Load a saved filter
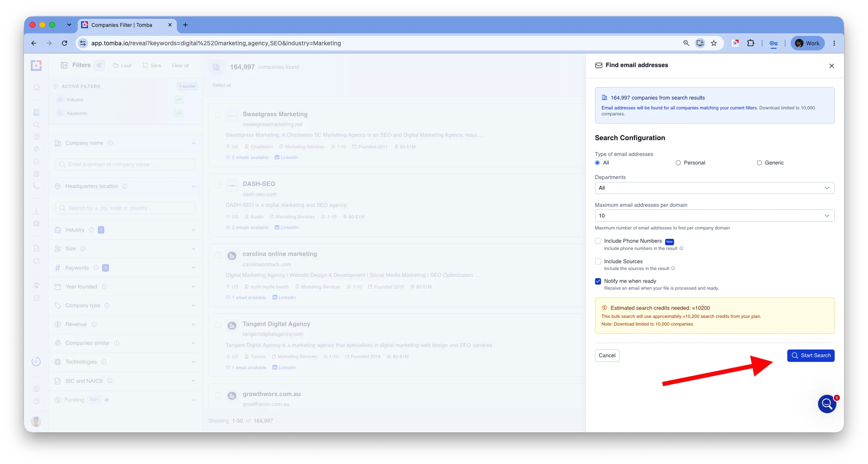This screenshot has height=464, width=868. 122,66
